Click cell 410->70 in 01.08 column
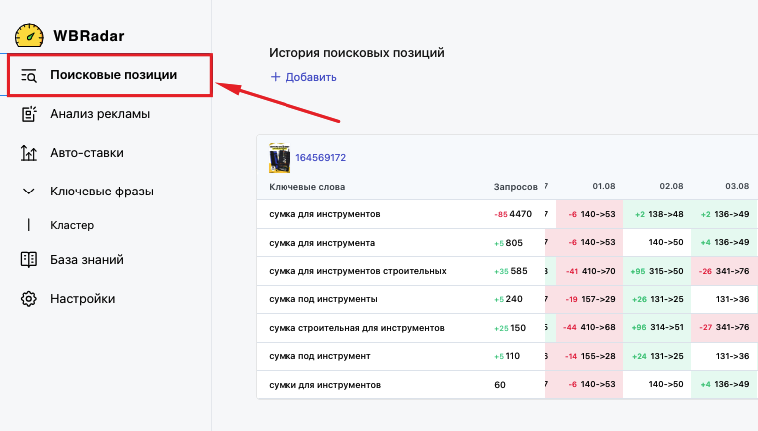Viewport: 758px width, 431px height. (x=598, y=271)
